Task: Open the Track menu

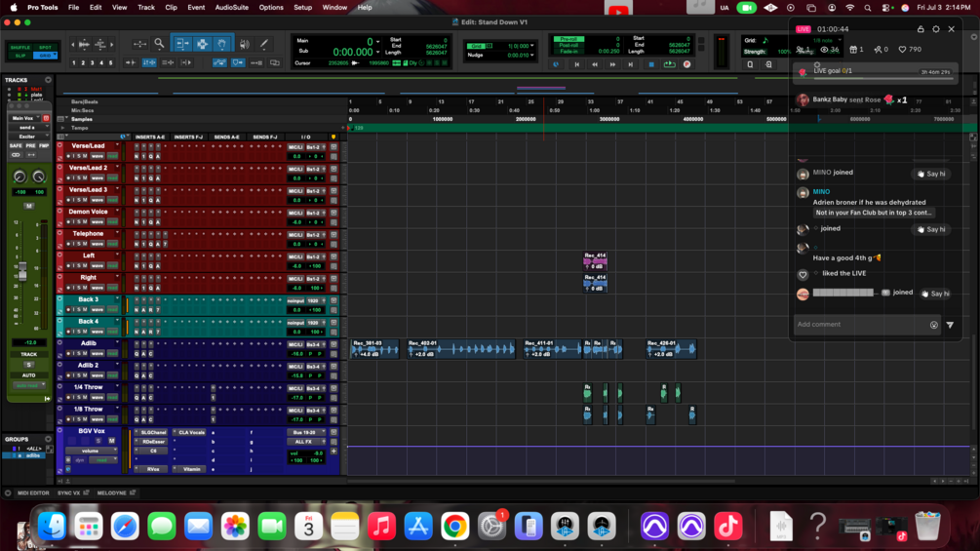Action: (x=145, y=8)
